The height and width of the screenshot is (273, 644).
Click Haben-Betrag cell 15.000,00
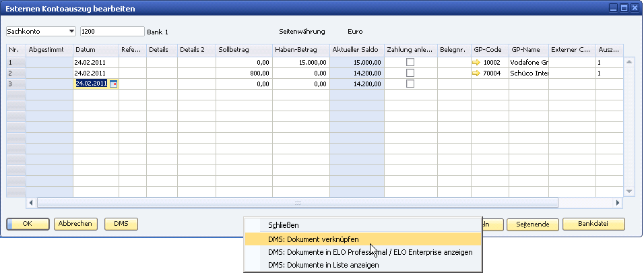(301, 63)
